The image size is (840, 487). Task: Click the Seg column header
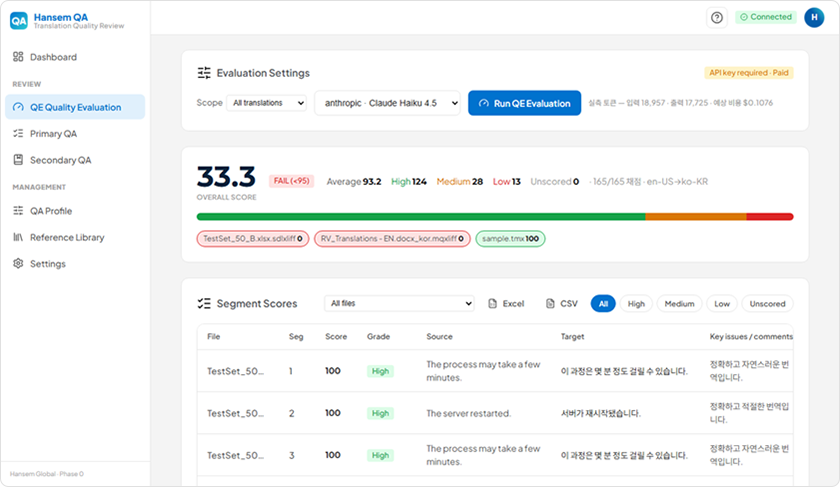click(296, 336)
